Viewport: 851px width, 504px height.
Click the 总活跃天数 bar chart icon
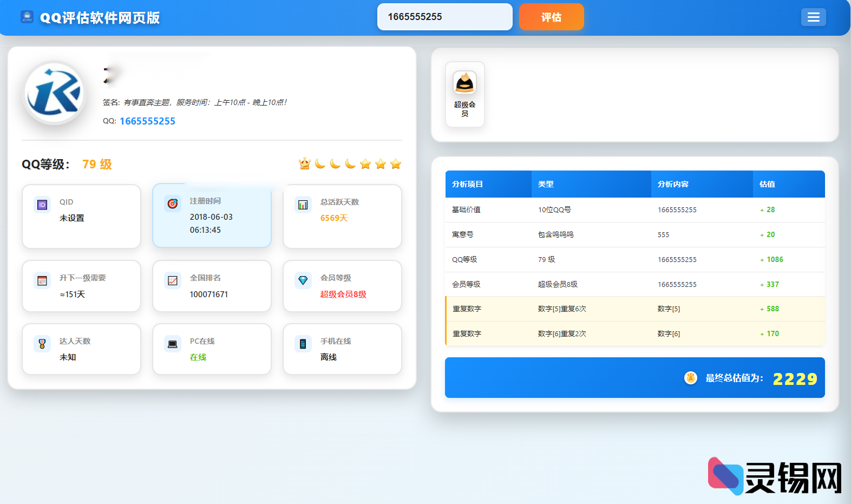(x=303, y=205)
